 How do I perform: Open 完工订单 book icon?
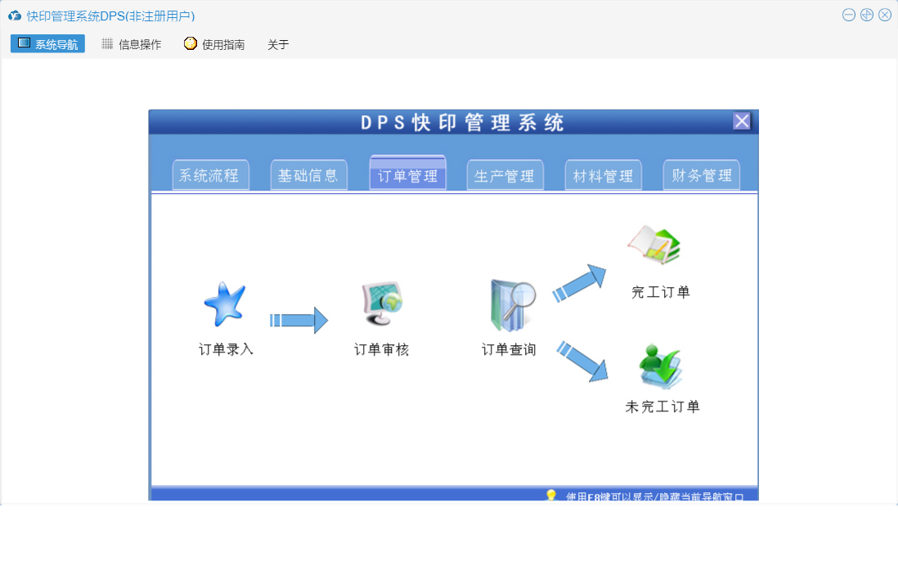(x=654, y=245)
